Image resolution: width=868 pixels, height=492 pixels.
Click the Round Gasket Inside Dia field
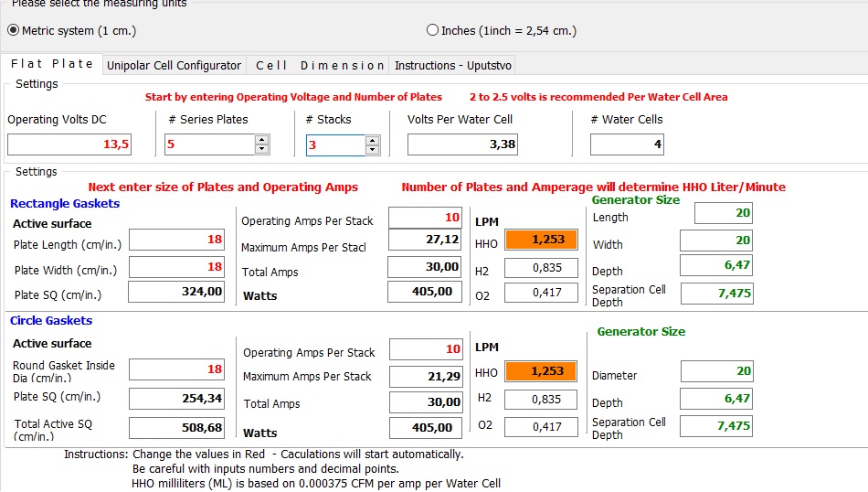pos(175,369)
